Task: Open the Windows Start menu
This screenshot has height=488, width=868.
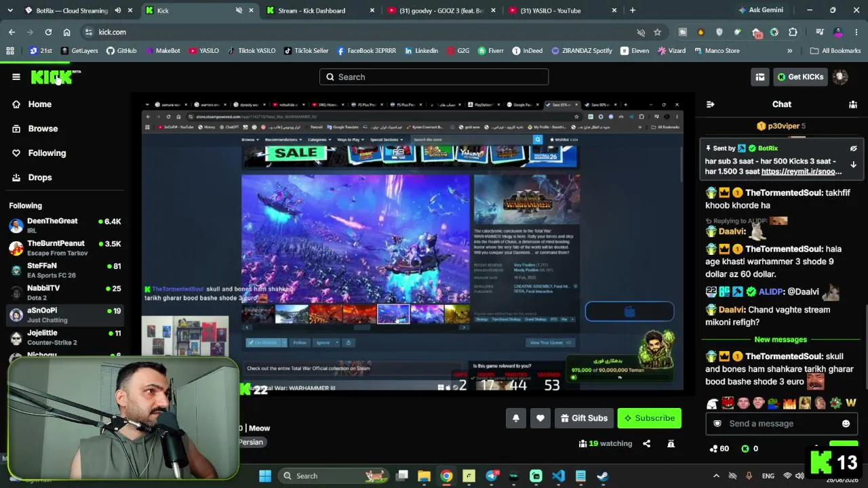Action: coord(265,476)
